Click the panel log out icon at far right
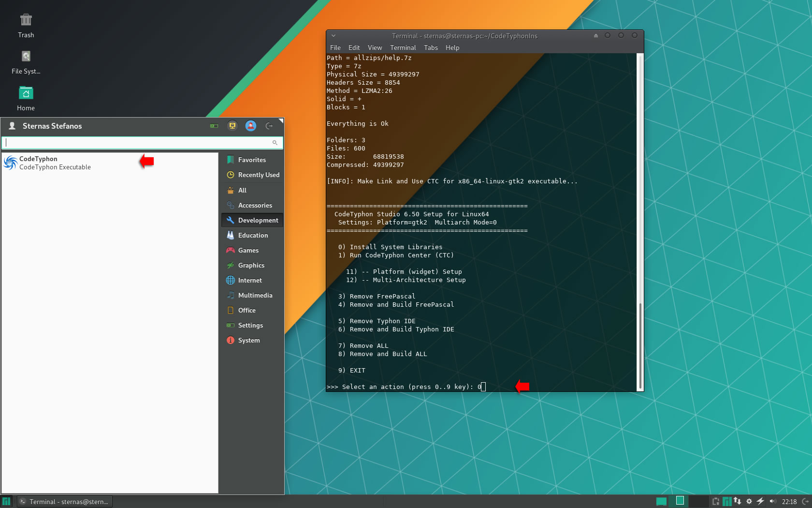 click(806, 502)
